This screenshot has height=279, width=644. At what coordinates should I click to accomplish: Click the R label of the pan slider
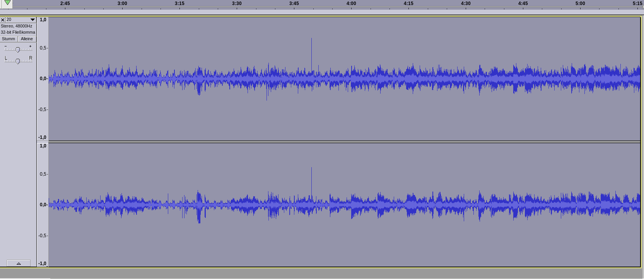pos(31,58)
